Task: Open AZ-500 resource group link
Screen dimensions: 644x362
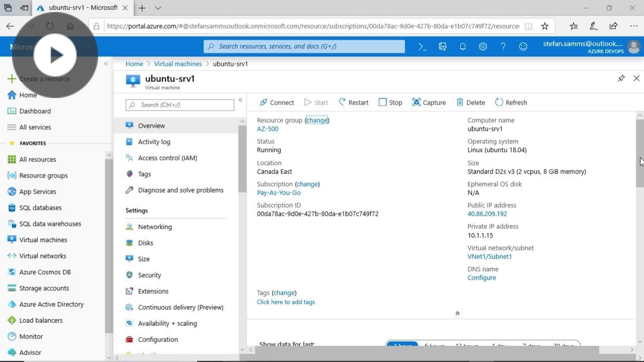Action: pyautogui.click(x=268, y=129)
